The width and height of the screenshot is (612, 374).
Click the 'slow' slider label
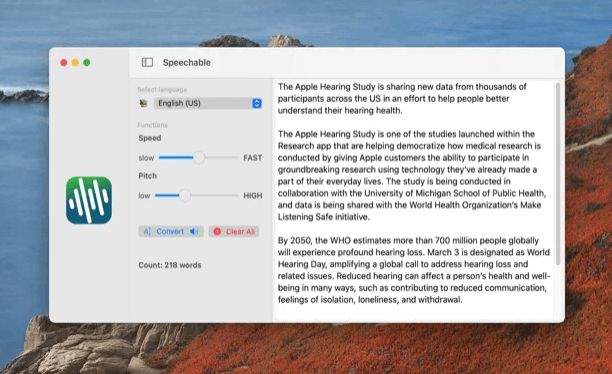pyautogui.click(x=146, y=158)
